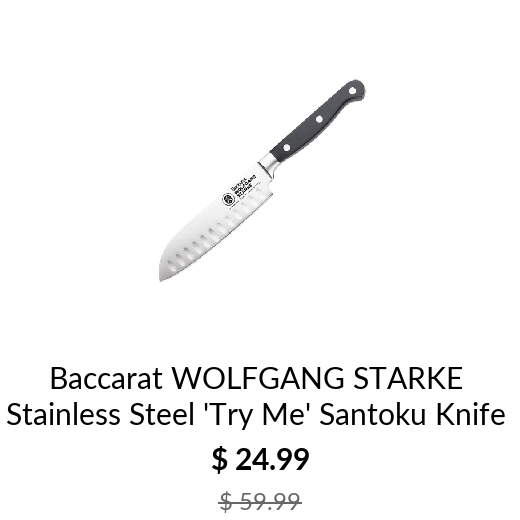The height and width of the screenshot is (520, 520).
Task: Click the dollar sign of the sale price
Action: tap(220, 460)
